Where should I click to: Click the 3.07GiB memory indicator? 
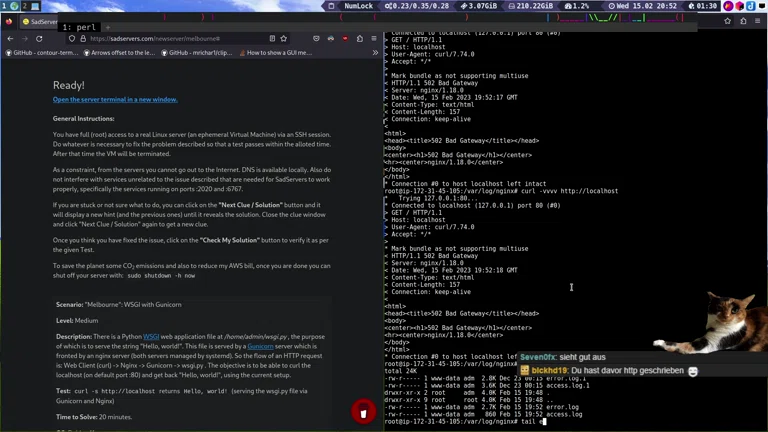coord(479,6)
